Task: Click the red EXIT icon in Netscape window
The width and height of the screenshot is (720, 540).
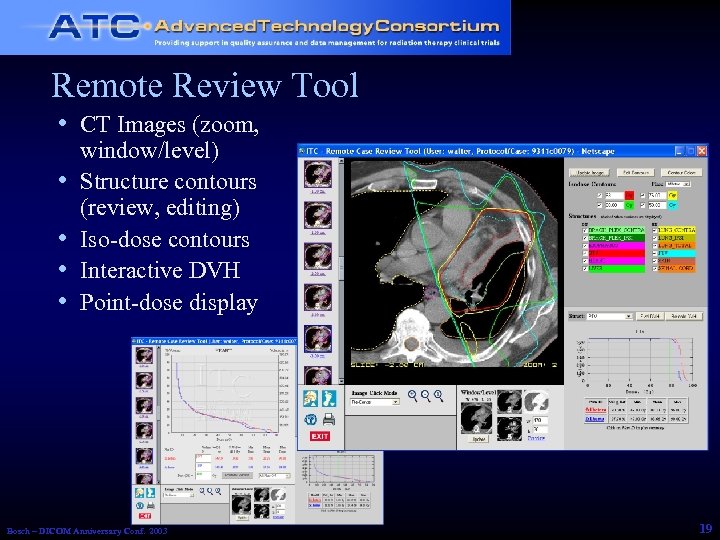Action: point(320,436)
